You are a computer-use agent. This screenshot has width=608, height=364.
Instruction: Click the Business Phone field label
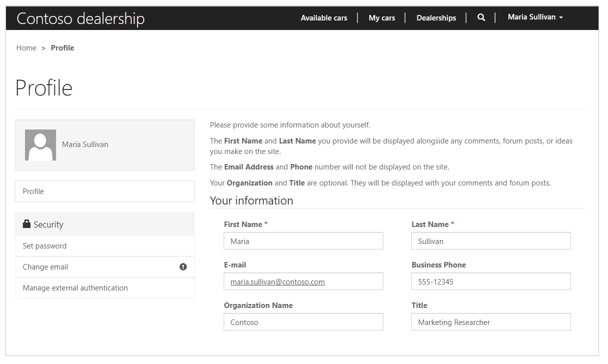[439, 265]
